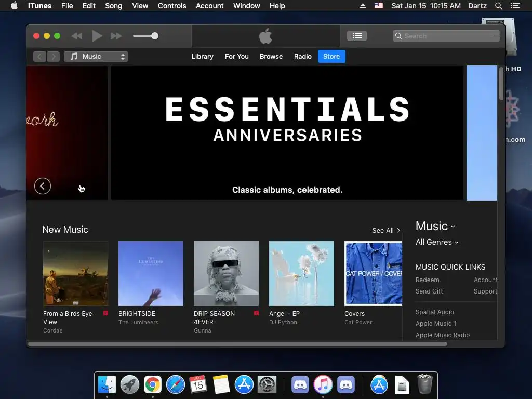Open the Apple Music Radio link

pos(443,335)
